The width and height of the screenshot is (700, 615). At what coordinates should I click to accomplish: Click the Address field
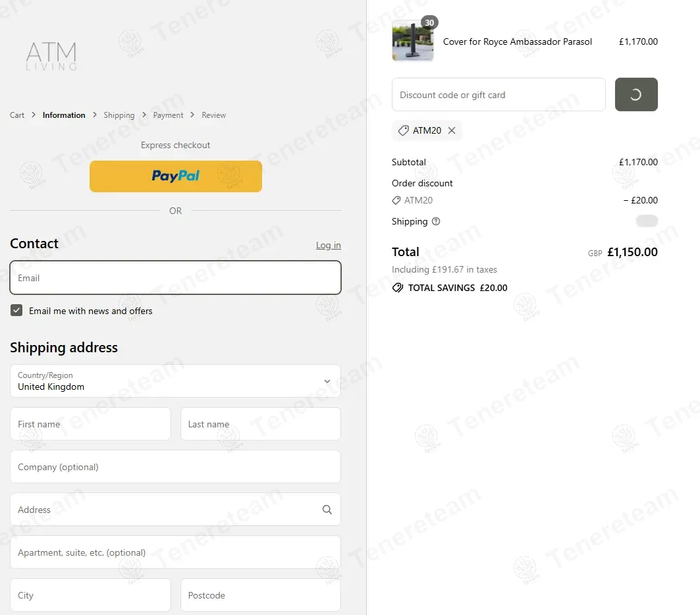(x=175, y=510)
